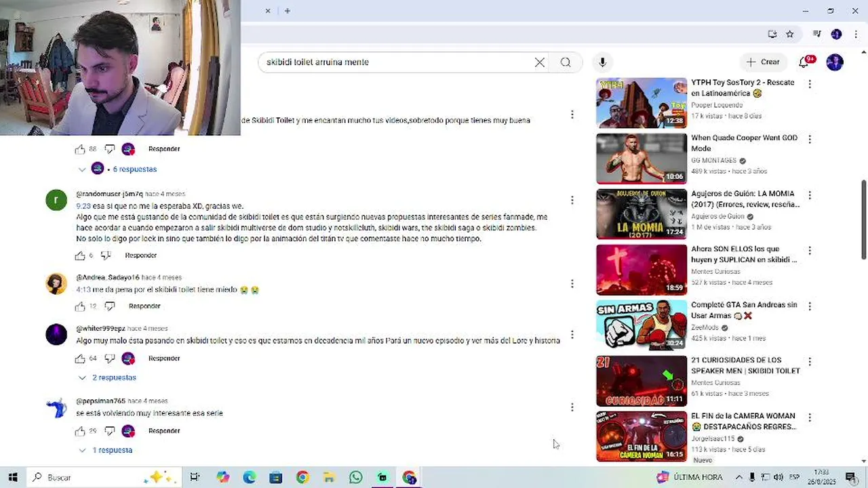Screen dimensions: 868x488
Task: Open options menu for @pepsiman765 comment
Action: [572, 407]
